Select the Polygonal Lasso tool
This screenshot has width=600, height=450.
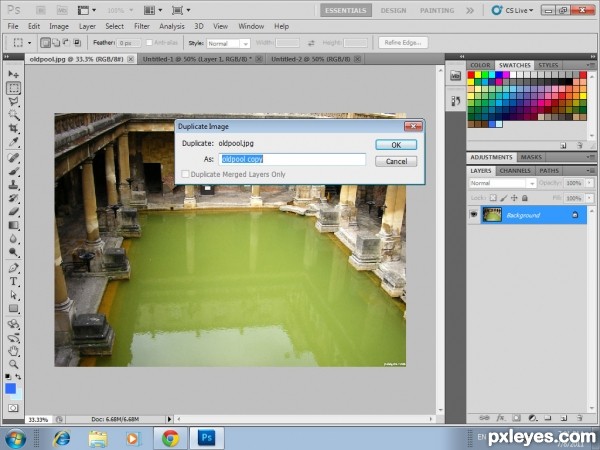(13, 102)
